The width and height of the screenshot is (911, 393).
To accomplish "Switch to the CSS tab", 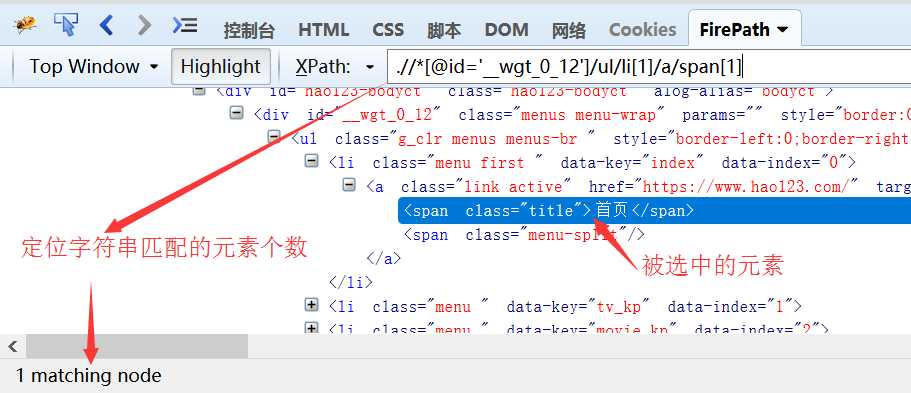I will (x=388, y=30).
